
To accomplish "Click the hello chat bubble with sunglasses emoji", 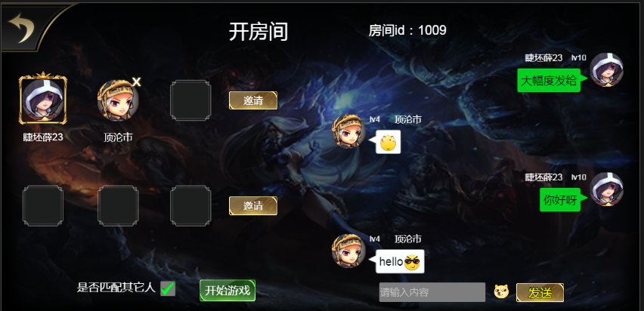I will tap(400, 261).
